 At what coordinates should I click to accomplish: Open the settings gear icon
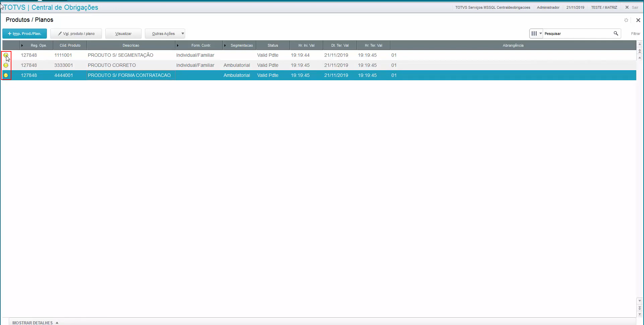[x=626, y=20]
